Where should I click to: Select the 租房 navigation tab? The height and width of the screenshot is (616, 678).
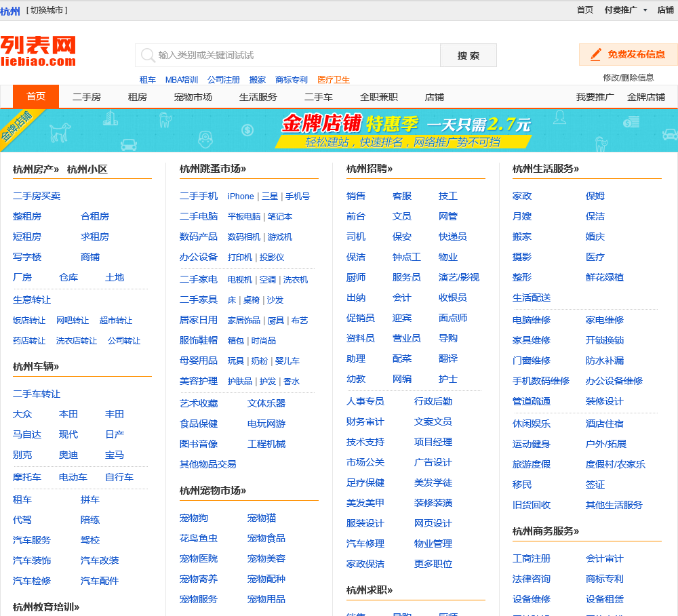pos(138,97)
